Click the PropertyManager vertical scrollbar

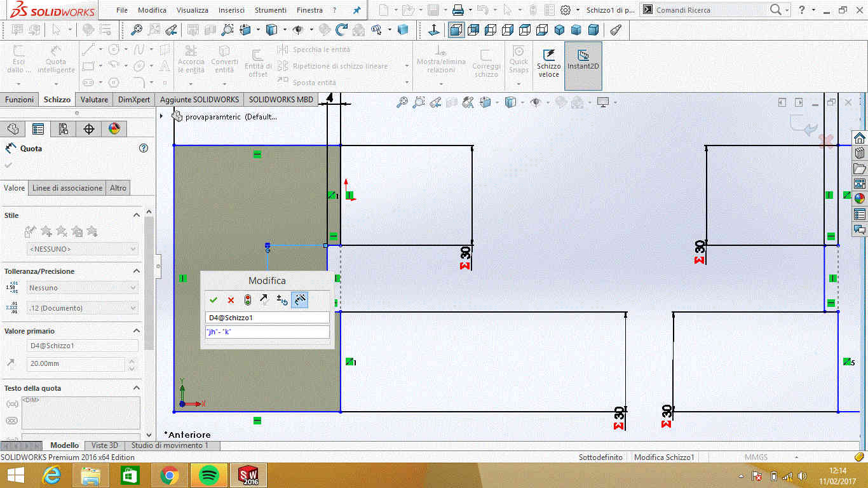(x=149, y=283)
